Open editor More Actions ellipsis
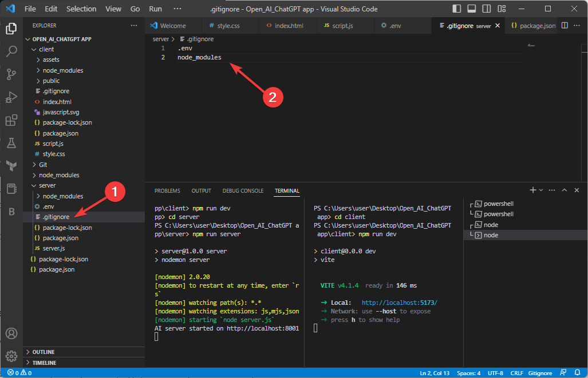The height and width of the screenshot is (378, 588). pyautogui.click(x=577, y=26)
